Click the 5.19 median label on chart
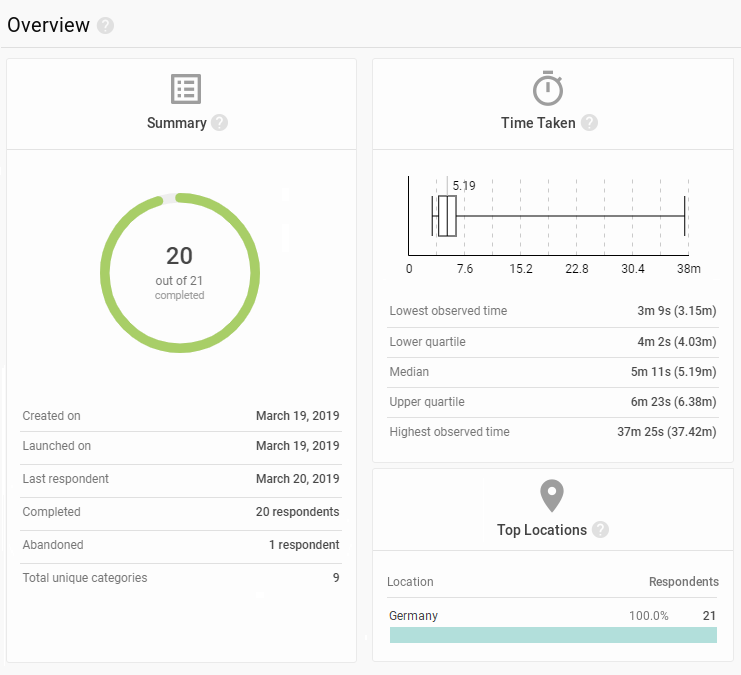The height and width of the screenshot is (675, 741). 464,186
